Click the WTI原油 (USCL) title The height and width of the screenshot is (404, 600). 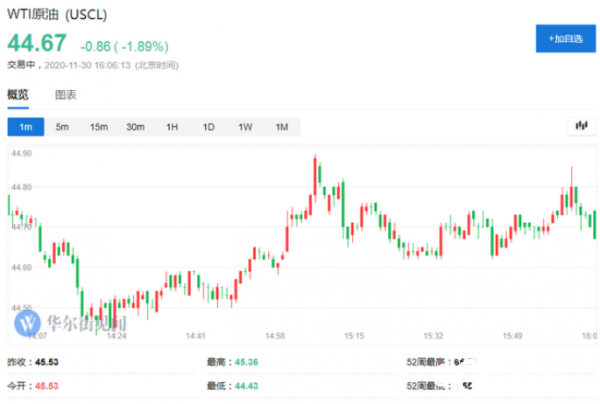(58, 16)
